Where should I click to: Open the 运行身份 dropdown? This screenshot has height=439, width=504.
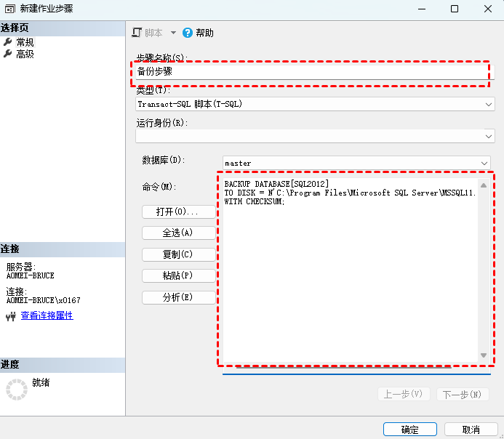point(315,136)
